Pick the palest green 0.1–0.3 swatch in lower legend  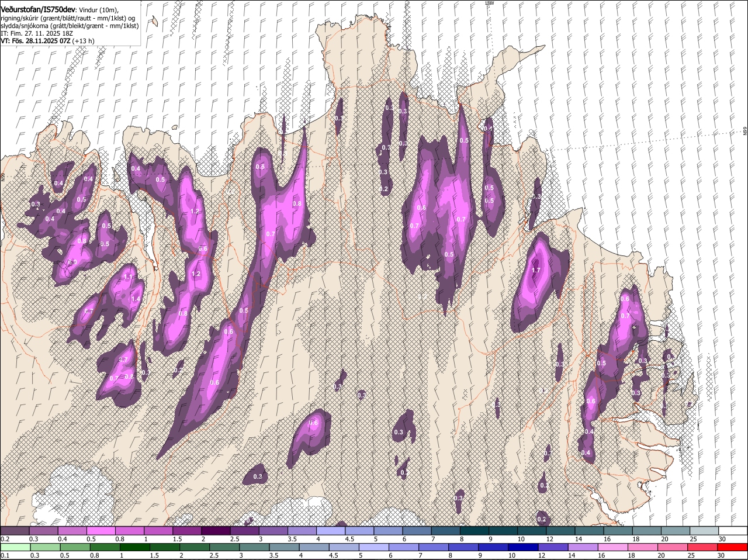point(15,547)
